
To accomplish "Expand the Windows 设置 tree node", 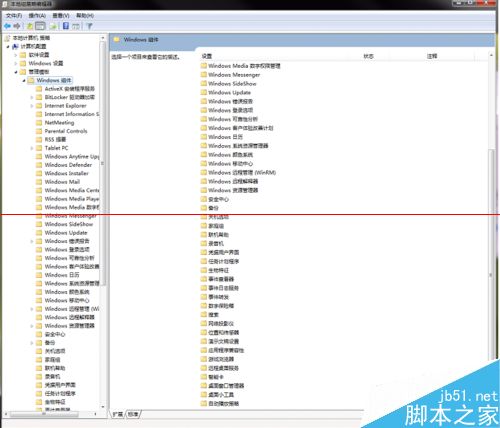I will 16,63.
